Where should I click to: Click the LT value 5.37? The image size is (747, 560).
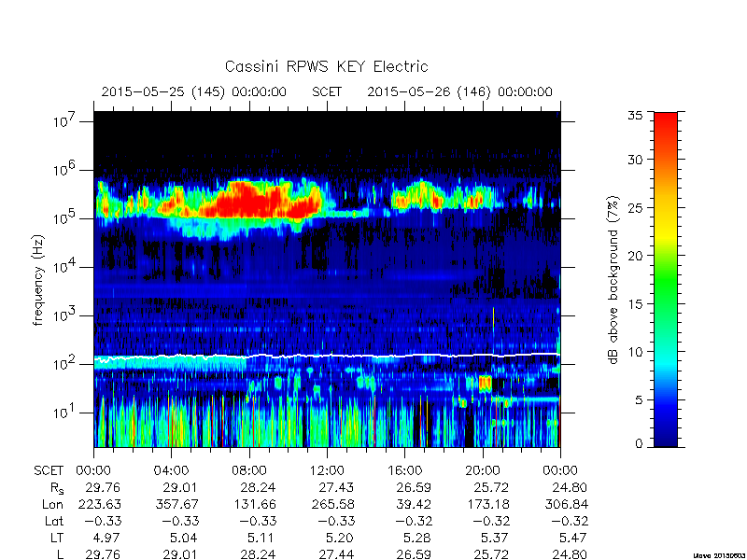tap(496, 539)
